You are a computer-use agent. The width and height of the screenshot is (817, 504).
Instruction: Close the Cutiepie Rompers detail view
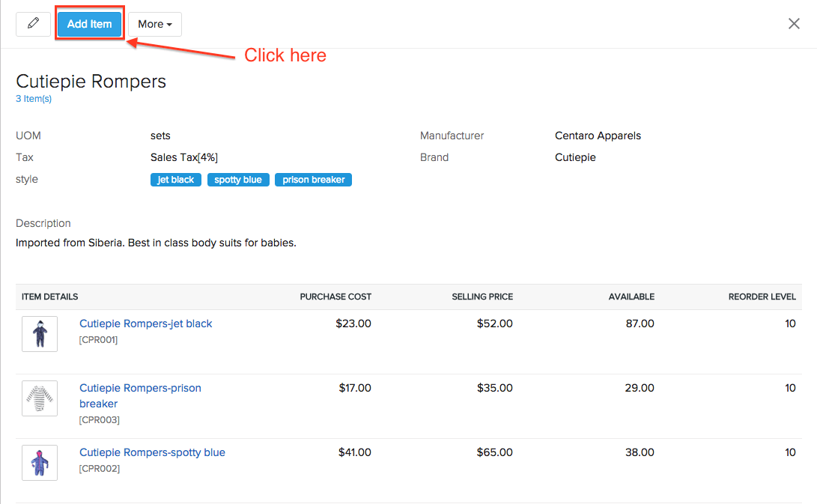click(794, 23)
